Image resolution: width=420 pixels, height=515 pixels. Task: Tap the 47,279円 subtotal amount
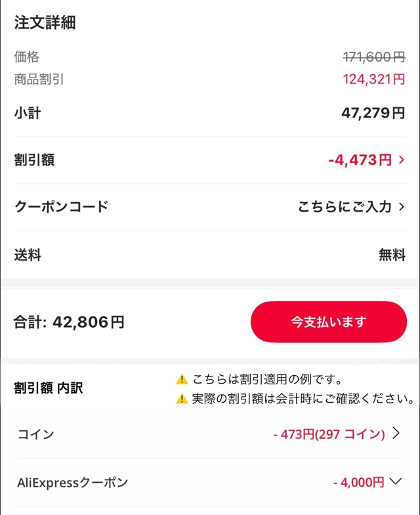point(373,113)
